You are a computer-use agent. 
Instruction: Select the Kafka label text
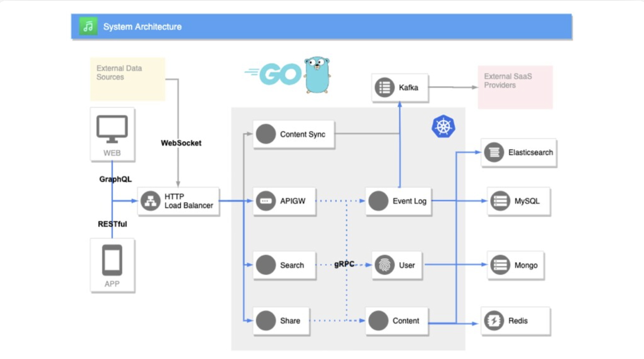[408, 88]
